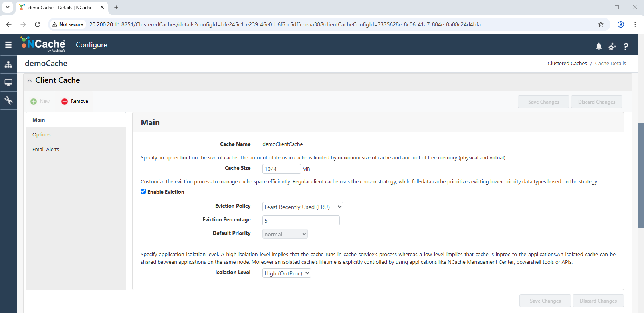Click the Not secure site info badge
Viewport: 644px width, 313px height.
(68, 24)
